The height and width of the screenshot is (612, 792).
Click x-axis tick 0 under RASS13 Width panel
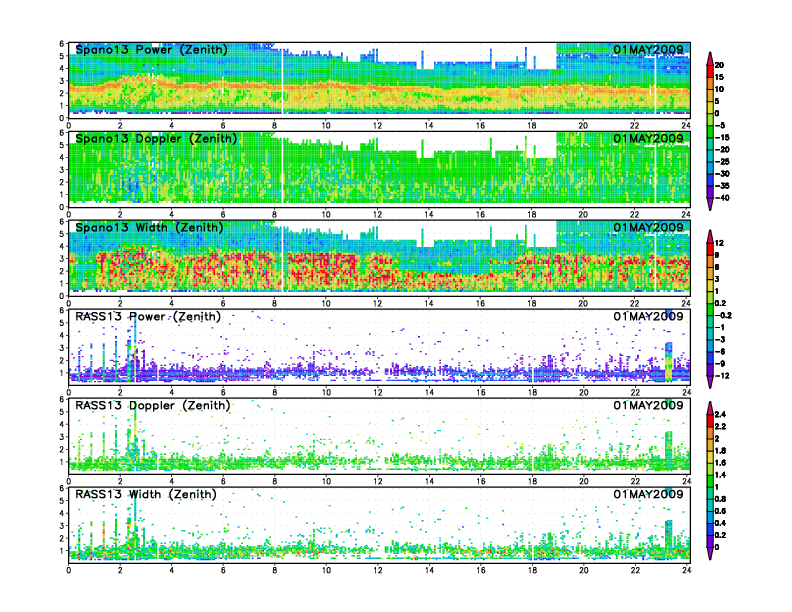tap(69, 570)
